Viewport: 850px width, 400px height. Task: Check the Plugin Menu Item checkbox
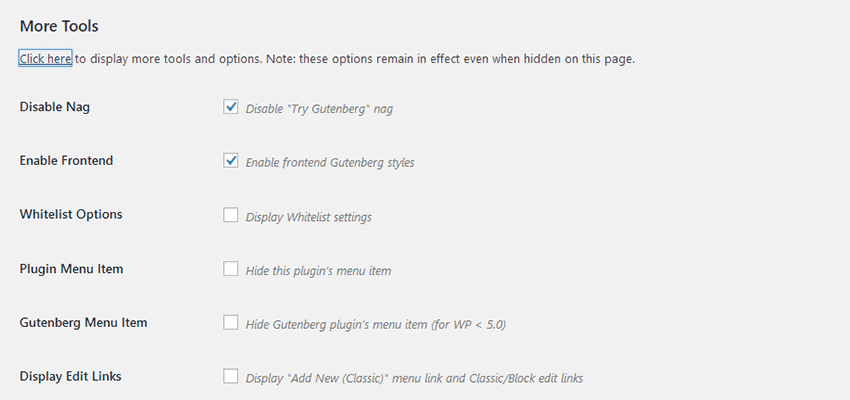231,269
